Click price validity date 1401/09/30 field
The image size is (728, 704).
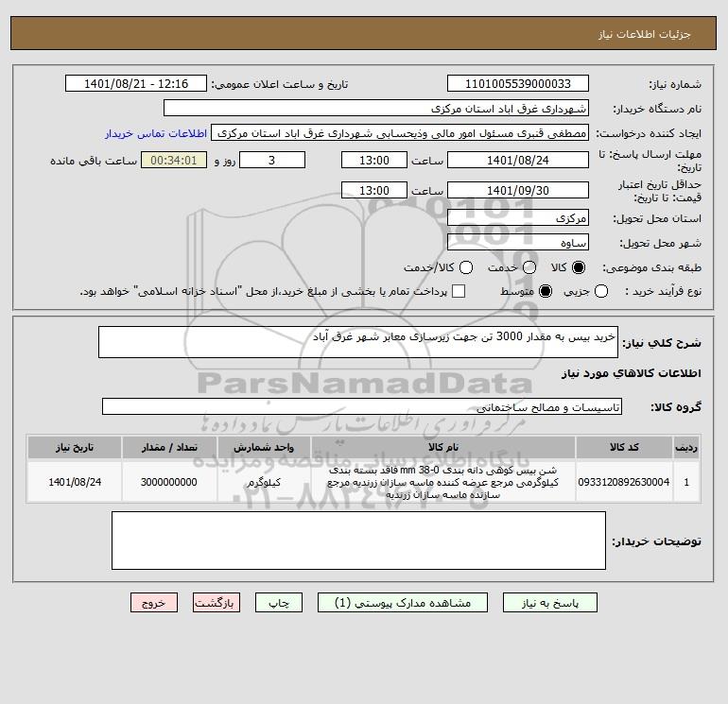[x=518, y=190]
